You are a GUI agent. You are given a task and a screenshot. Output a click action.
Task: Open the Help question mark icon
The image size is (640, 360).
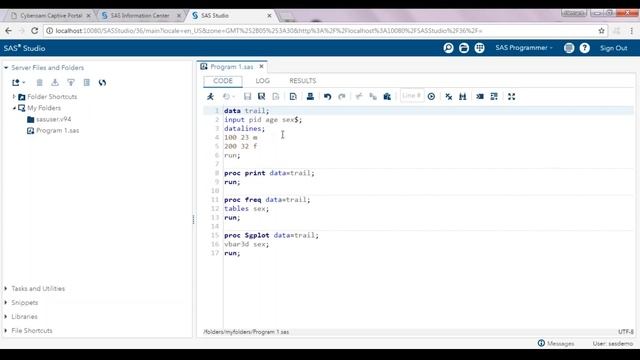[x=584, y=48]
